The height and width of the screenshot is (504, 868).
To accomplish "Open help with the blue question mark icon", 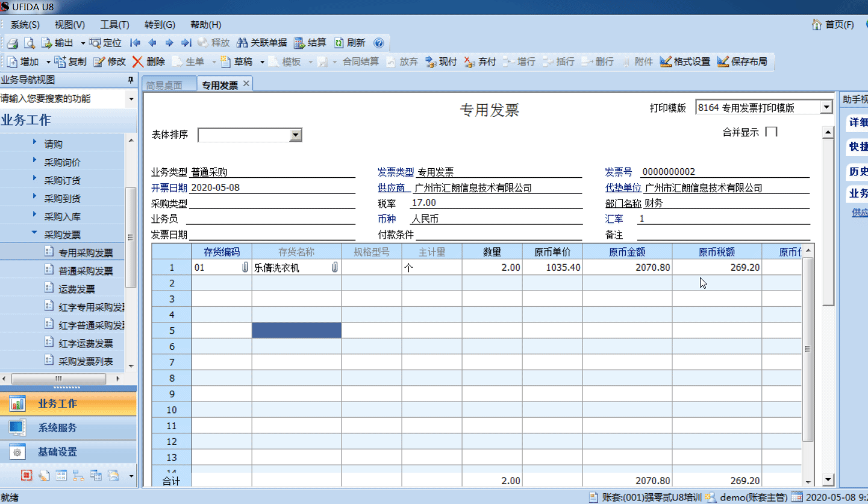I will (x=379, y=43).
